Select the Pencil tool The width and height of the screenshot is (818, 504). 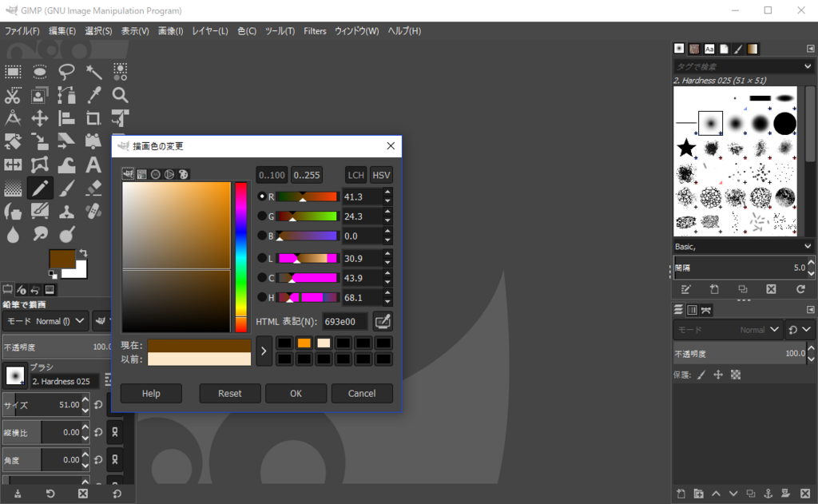click(40, 189)
